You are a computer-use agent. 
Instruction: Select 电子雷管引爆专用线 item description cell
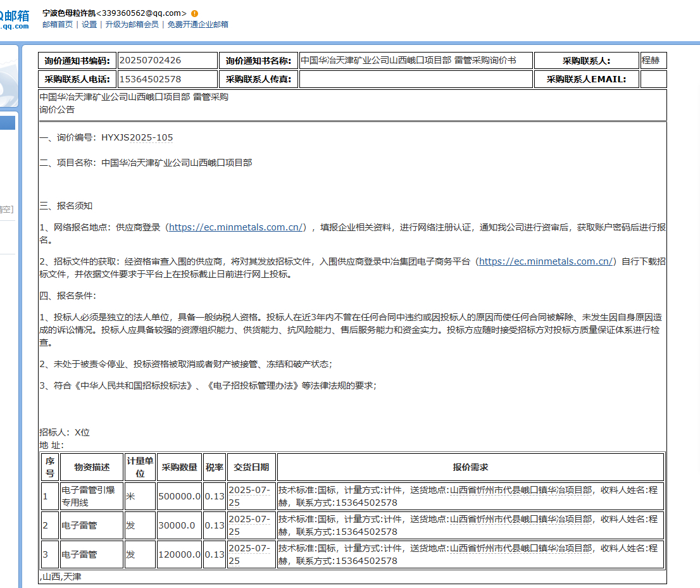[x=92, y=496]
